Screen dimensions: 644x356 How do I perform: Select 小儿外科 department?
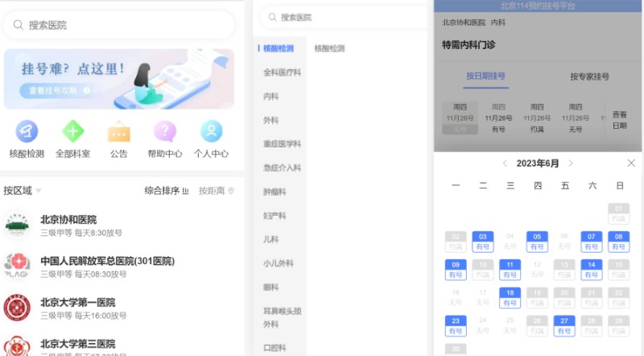[278, 263]
